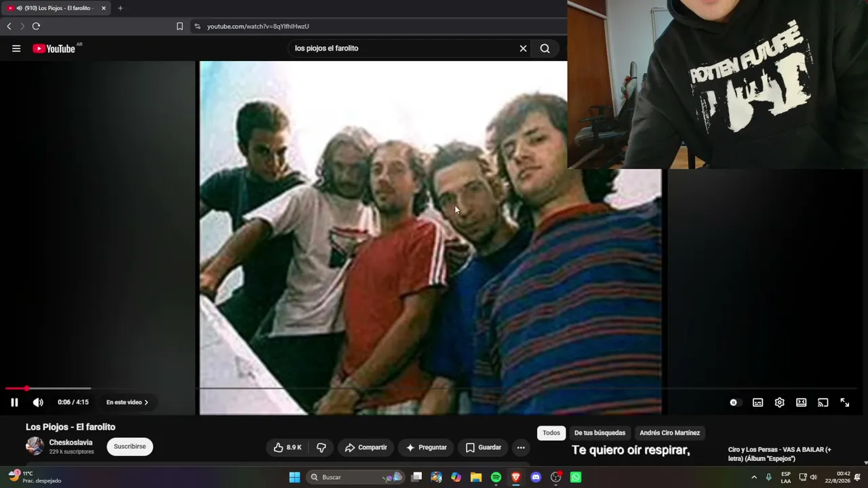Select the Los Piojos - El farolito tab
Screen dimensions: 868x488
point(57,8)
